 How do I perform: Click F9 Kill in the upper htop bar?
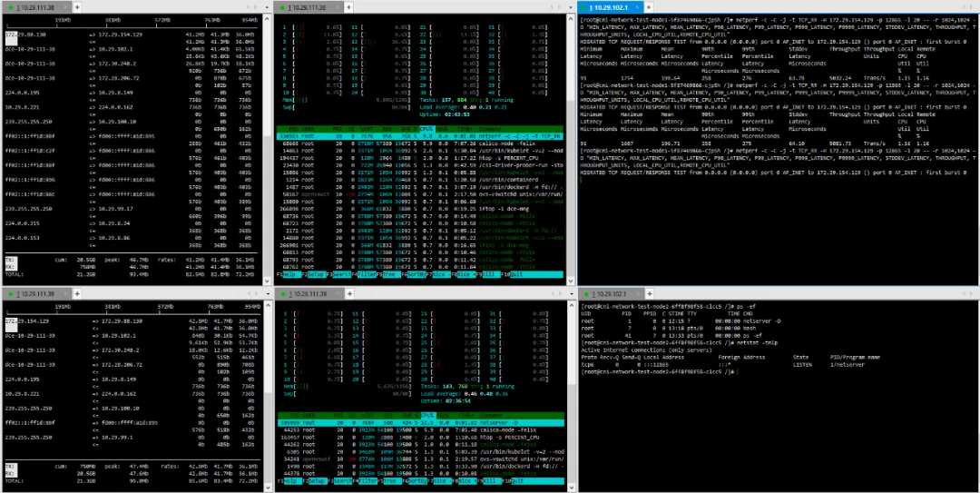pos(488,275)
